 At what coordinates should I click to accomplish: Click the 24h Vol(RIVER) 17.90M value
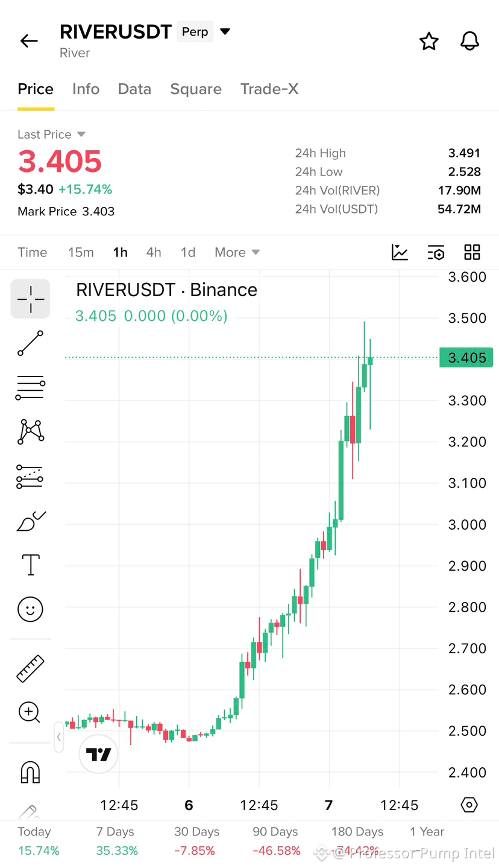tap(459, 191)
